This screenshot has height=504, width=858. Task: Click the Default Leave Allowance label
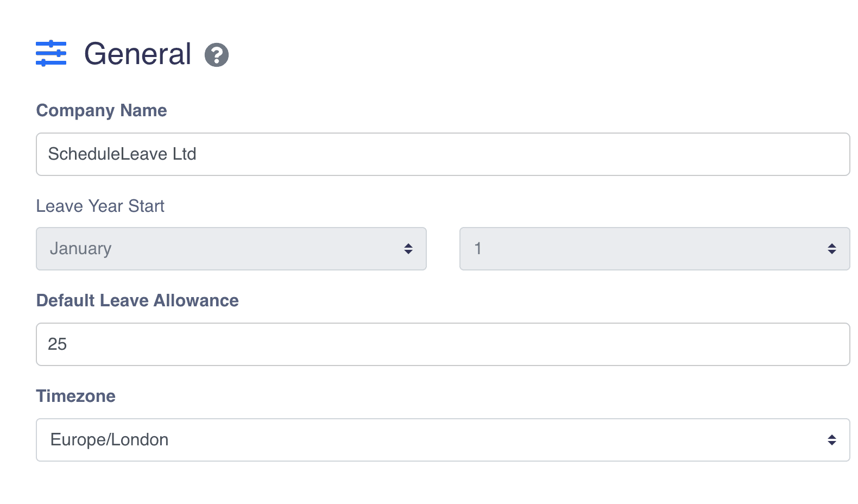coord(137,300)
